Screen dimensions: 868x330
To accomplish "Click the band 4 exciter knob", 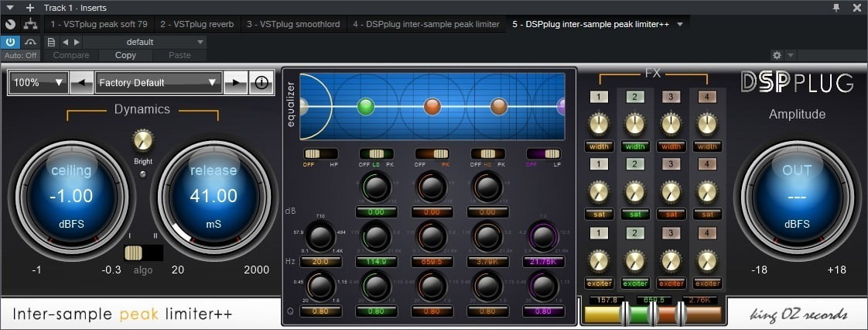I will tap(707, 260).
